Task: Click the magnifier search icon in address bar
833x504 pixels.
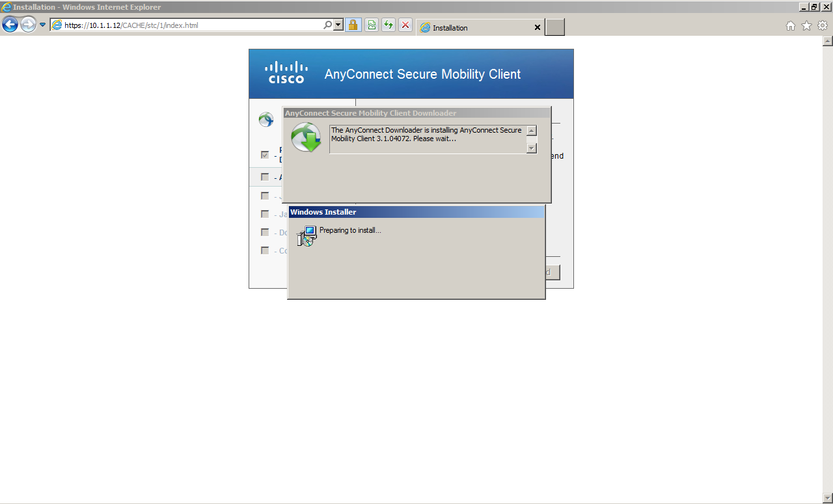Action: [327, 25]
